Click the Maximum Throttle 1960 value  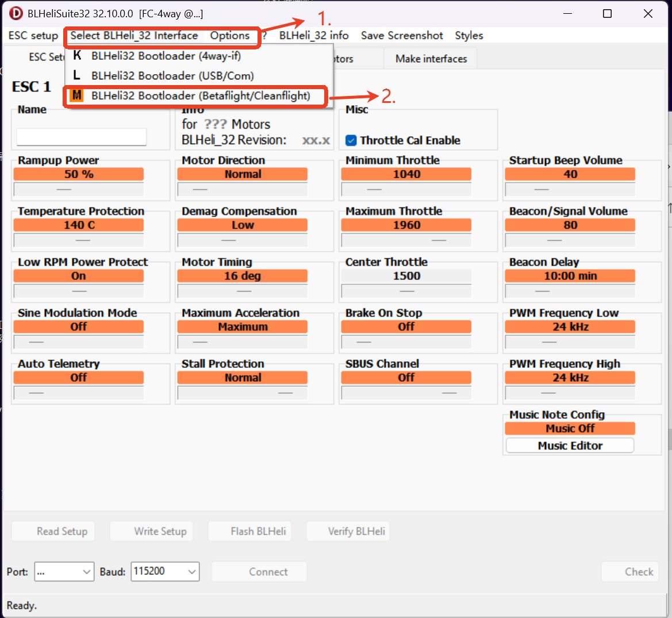tap(406, 225)
